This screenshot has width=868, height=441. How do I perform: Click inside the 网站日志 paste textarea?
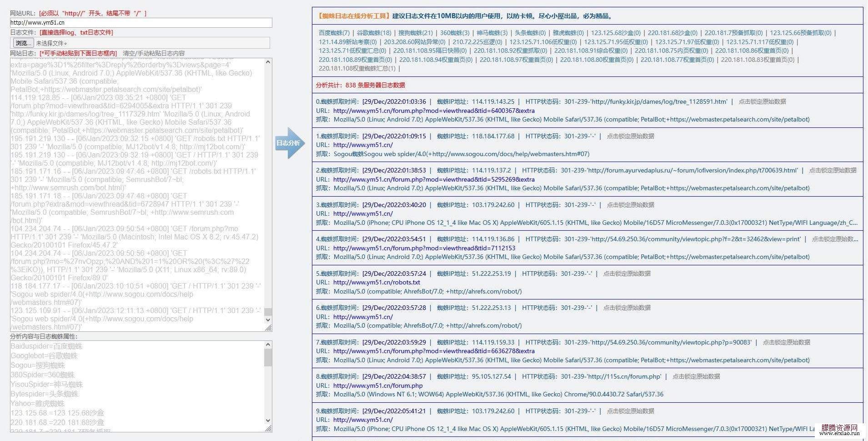137,195
